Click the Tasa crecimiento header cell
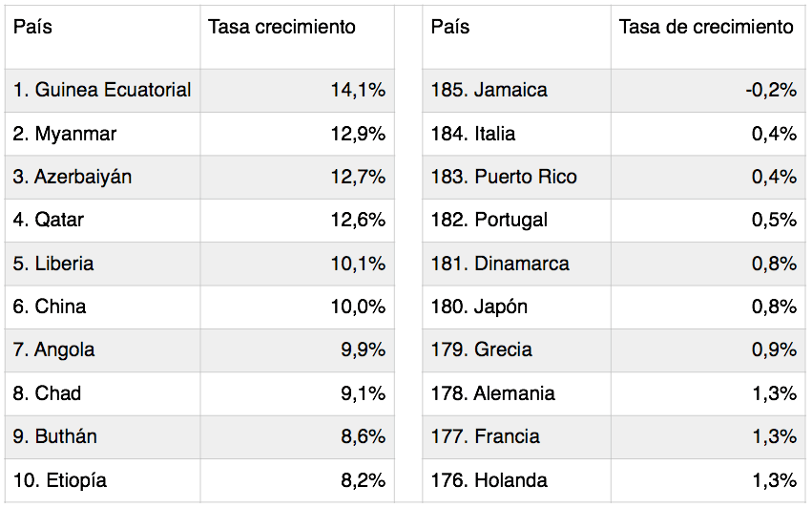This screenshot has height=508, width=812. point(298,37)
